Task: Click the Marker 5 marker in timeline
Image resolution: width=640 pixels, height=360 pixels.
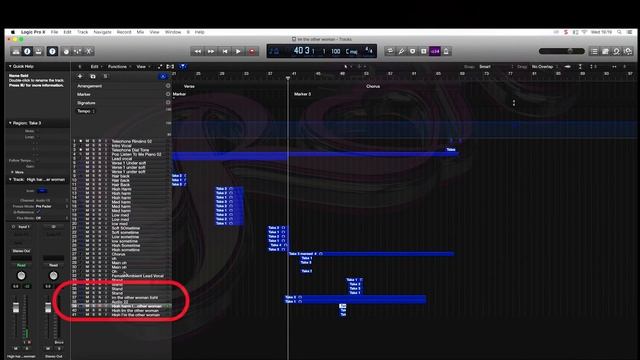Action: (x=302, y=94)
